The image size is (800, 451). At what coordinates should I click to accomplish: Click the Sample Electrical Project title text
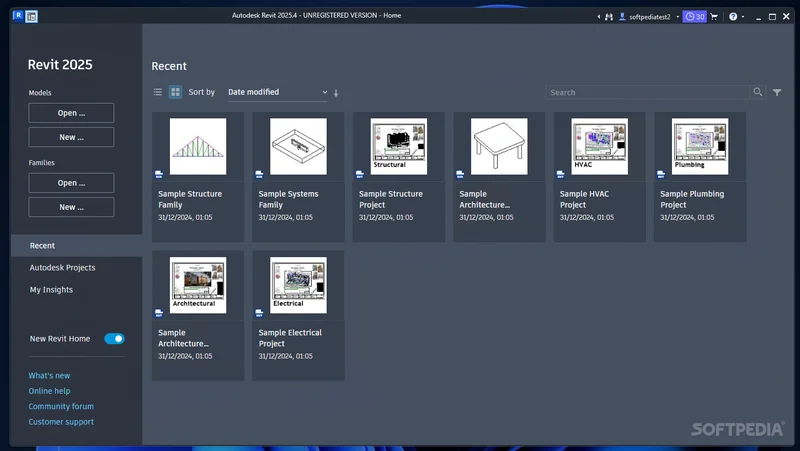290,338
